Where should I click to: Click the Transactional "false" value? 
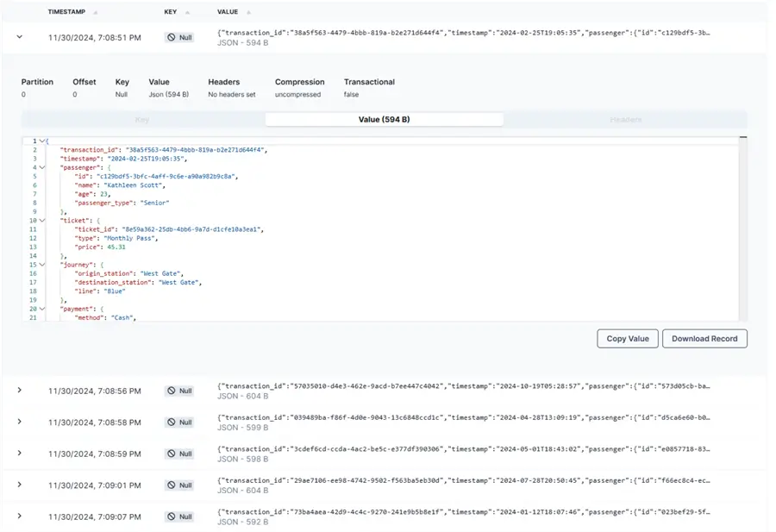352,95
